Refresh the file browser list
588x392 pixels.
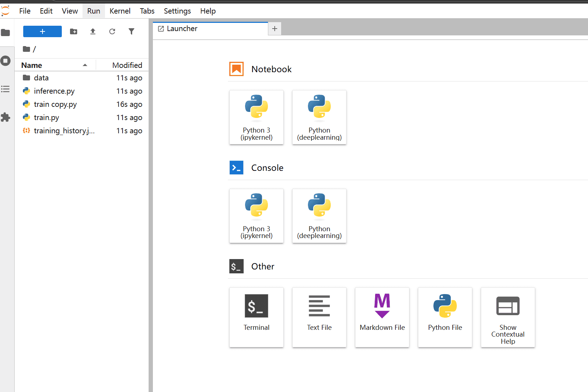coord(112,31)
